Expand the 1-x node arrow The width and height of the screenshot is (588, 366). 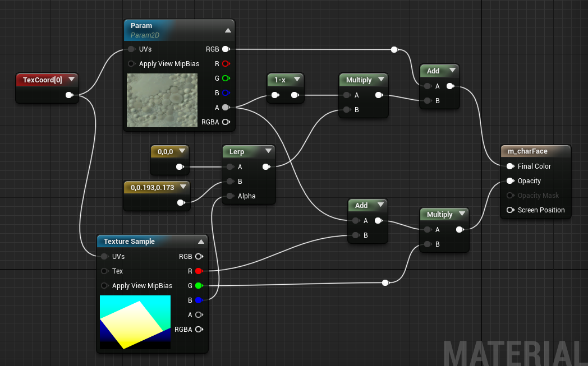[x=297, y=80]
